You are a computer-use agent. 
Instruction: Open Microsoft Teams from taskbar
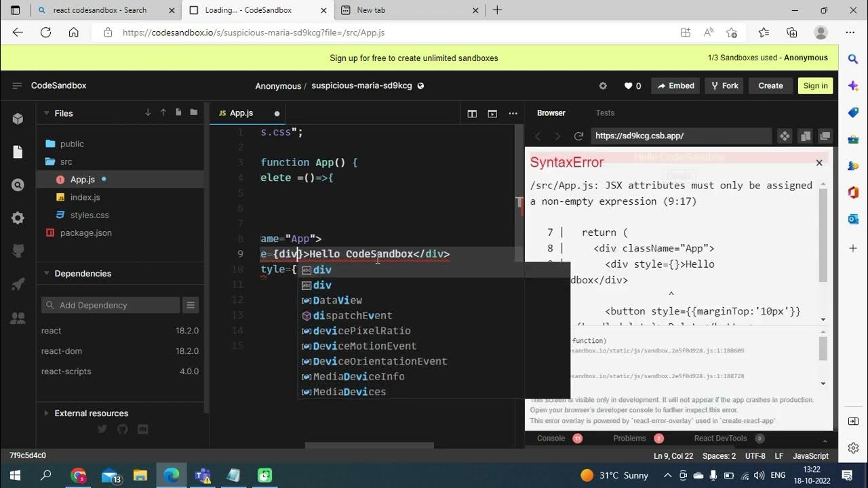point(202,475)
